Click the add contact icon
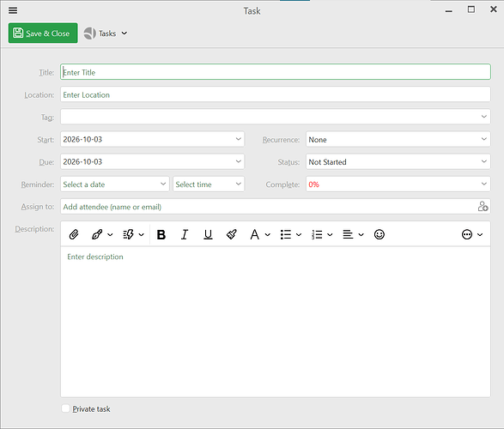This screenshot has width=504, height=429. point(483,207)
